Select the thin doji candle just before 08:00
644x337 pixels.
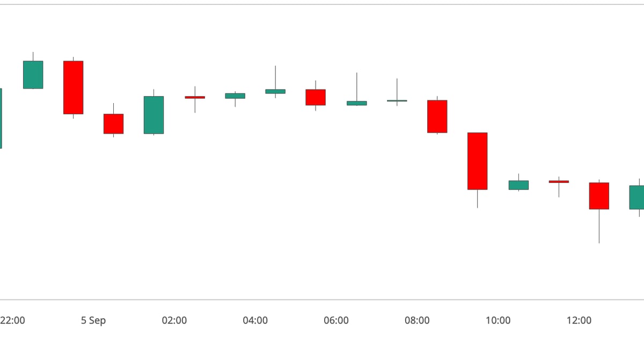tap(397, 100)
